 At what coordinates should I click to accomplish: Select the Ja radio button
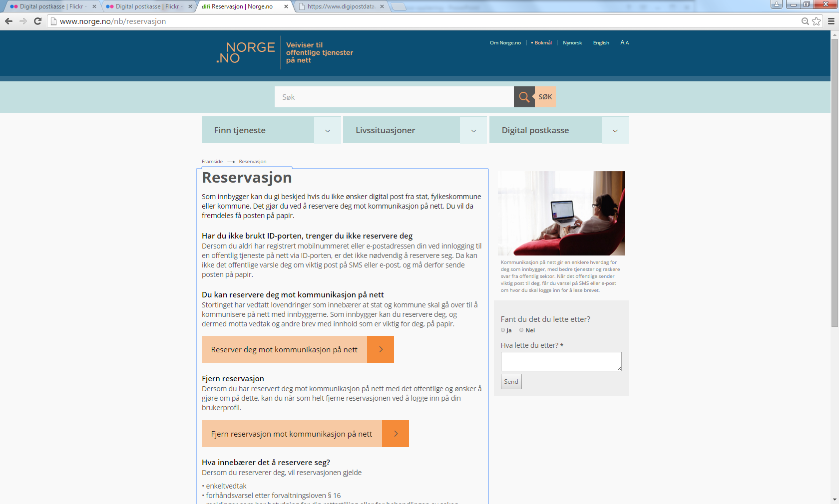tap(503, 330)
